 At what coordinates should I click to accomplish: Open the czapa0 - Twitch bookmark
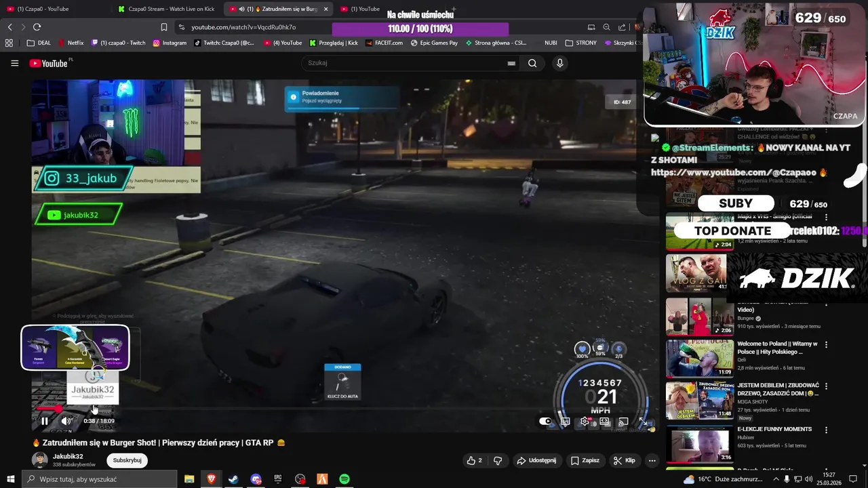coord(119,43)
